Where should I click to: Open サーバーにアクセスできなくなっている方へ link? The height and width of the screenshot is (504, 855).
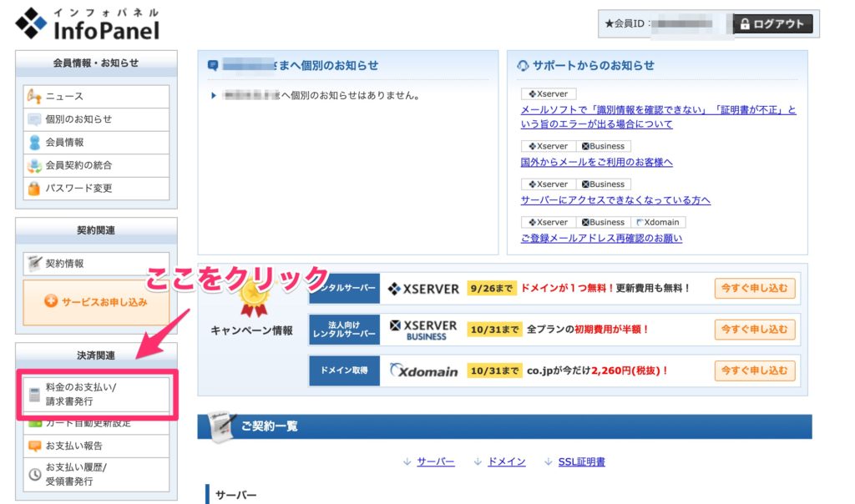(615, 200)
